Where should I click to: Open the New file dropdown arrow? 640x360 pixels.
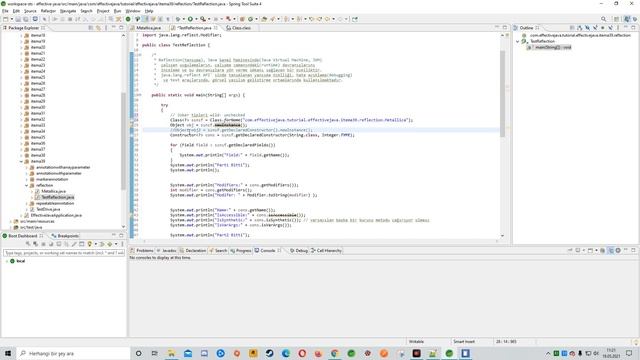click(x=11, y=19)
